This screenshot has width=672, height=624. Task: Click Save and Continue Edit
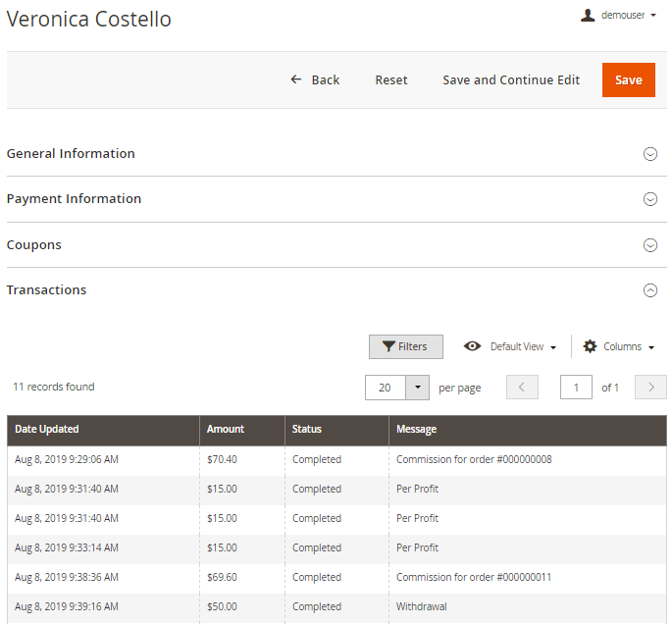[x=511, y=80]
